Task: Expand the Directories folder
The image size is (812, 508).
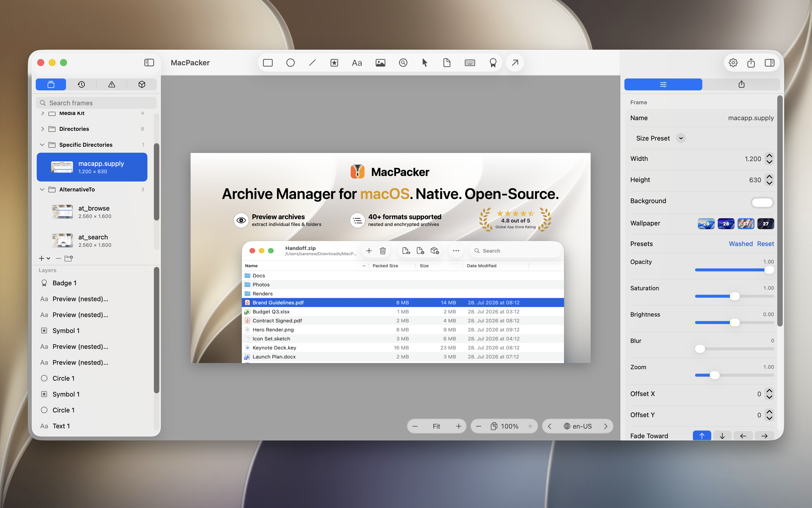Action: point(43,129)
